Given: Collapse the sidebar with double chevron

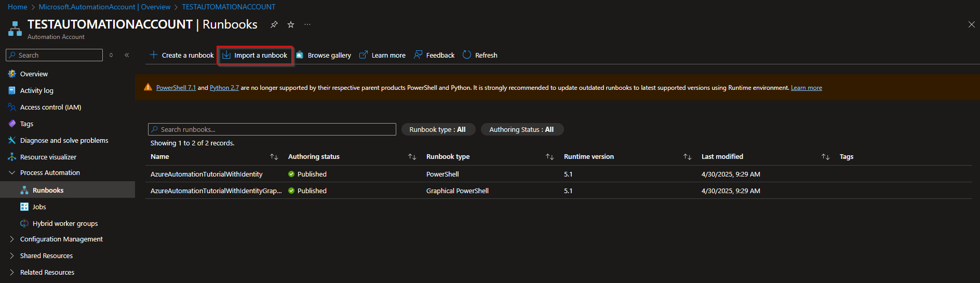Looking at the screenshot, I should (127, 55).
